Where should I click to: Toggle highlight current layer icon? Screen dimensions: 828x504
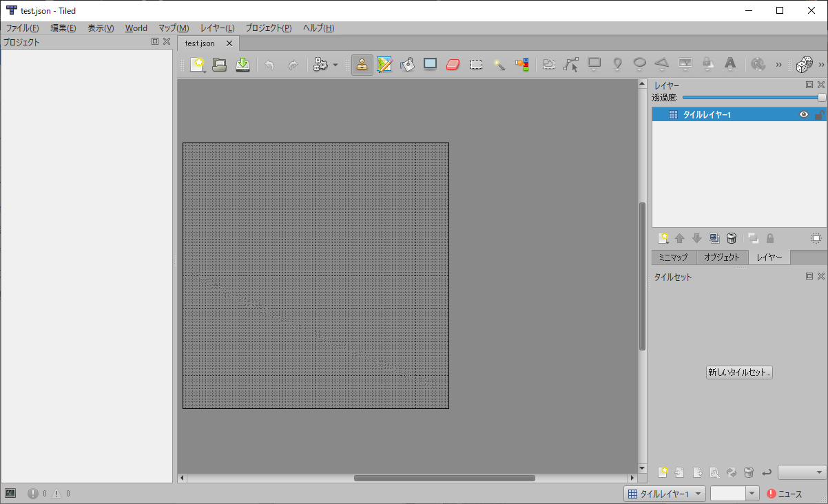click(x=816, y=238)
